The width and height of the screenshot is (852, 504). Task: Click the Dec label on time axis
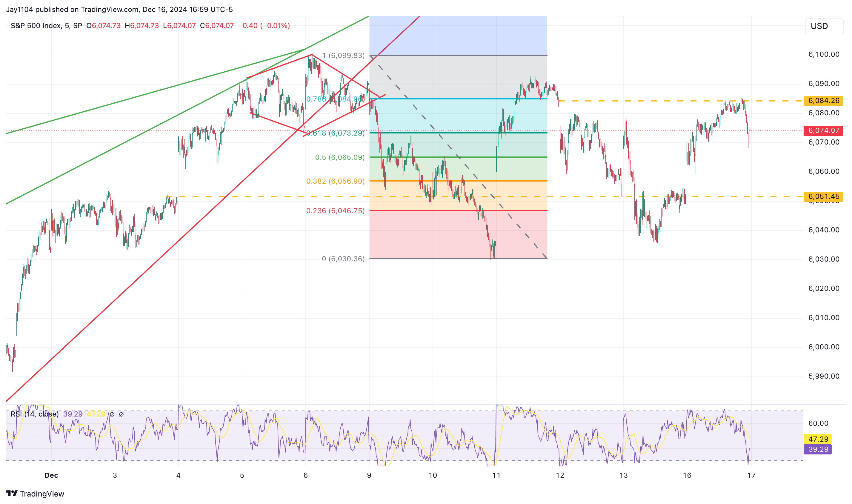point(51,475)
